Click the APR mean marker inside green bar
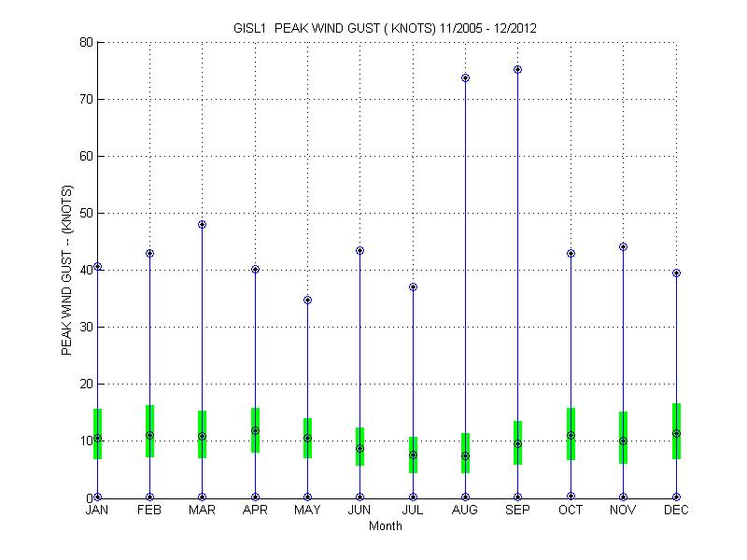The height and width of the screenshot is (560, 747). (x=255, y=431)
